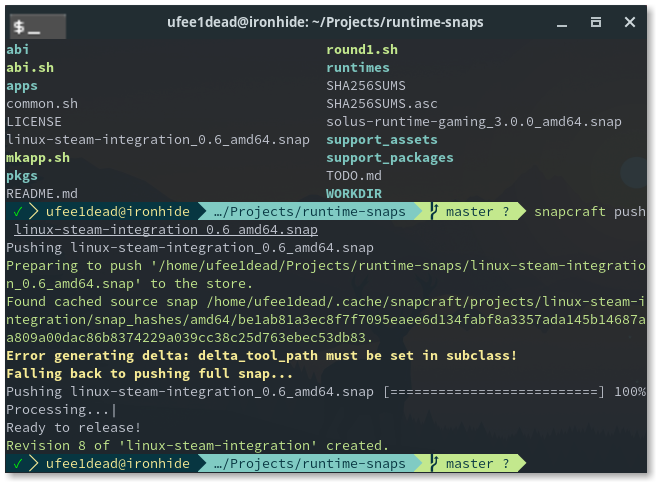Select the 'round1.sh' file entry
Screen dimensions: 656x482
[362, 50]
